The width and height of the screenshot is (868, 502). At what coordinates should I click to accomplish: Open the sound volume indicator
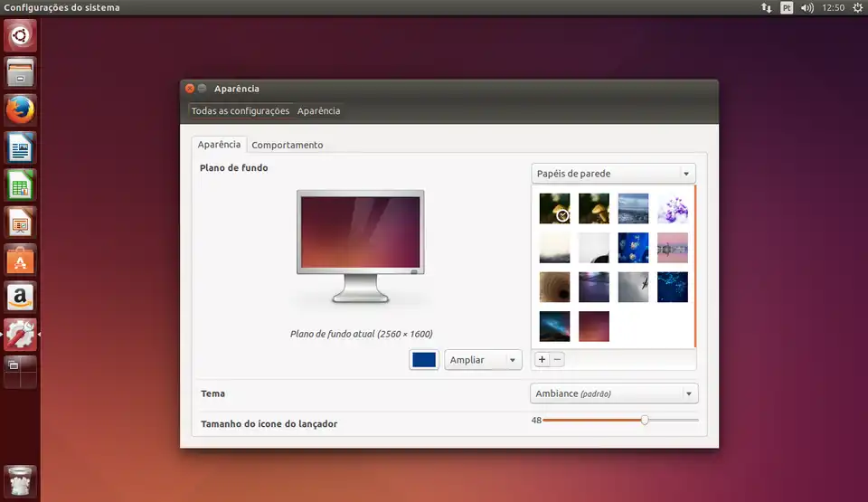point(807,7)
